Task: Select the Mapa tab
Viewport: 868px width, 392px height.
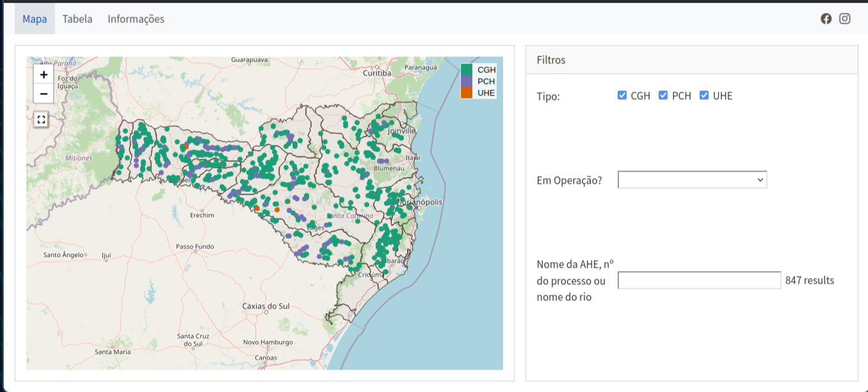Action: [35, 19]
